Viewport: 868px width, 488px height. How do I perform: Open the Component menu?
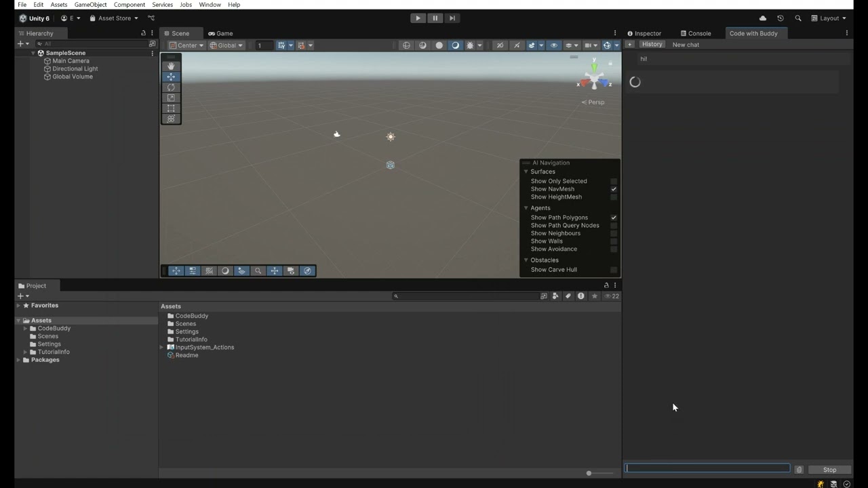(129, 5)
